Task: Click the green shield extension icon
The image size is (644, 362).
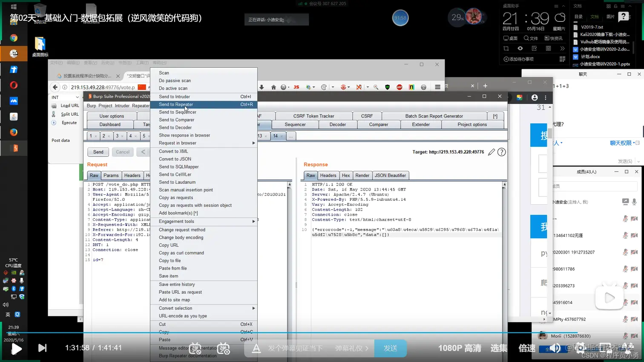Action: 387,87
